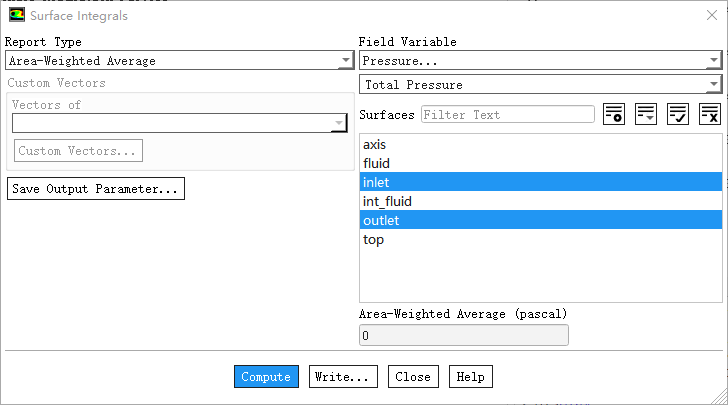This screenshot has width=728, height=405.
Task: Select the fluid surface
Action: 377,163
